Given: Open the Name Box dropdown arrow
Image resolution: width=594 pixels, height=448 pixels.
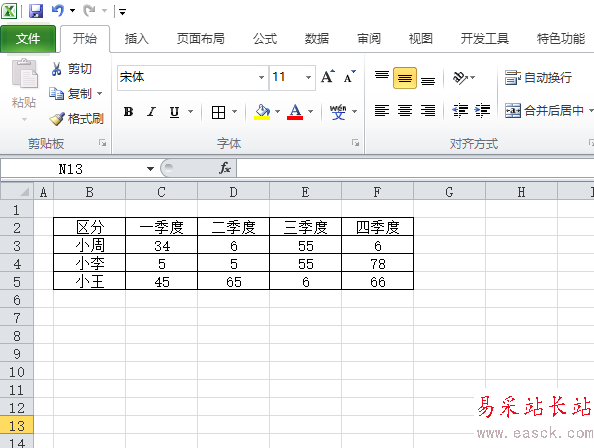Looking at the screenshot, I should [x=150, y=169].
